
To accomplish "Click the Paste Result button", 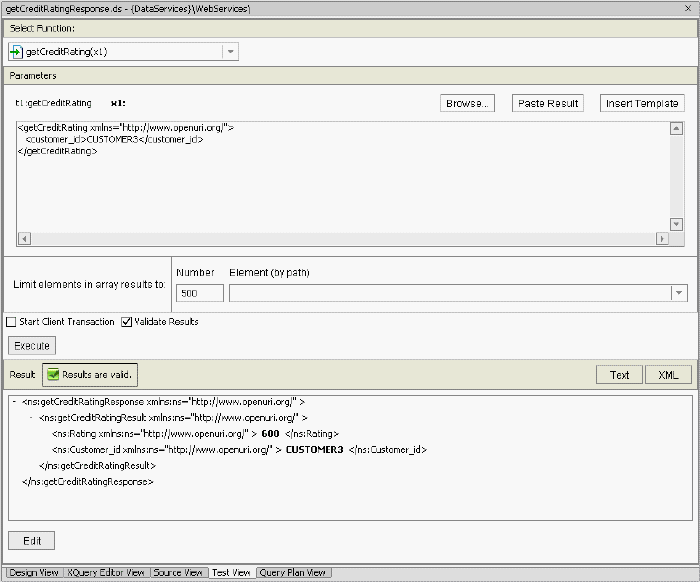I will 548,103.
